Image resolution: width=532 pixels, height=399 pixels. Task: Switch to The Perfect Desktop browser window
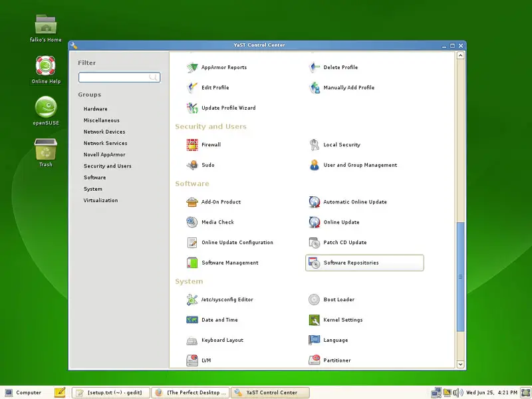click(x=190, y=392)
